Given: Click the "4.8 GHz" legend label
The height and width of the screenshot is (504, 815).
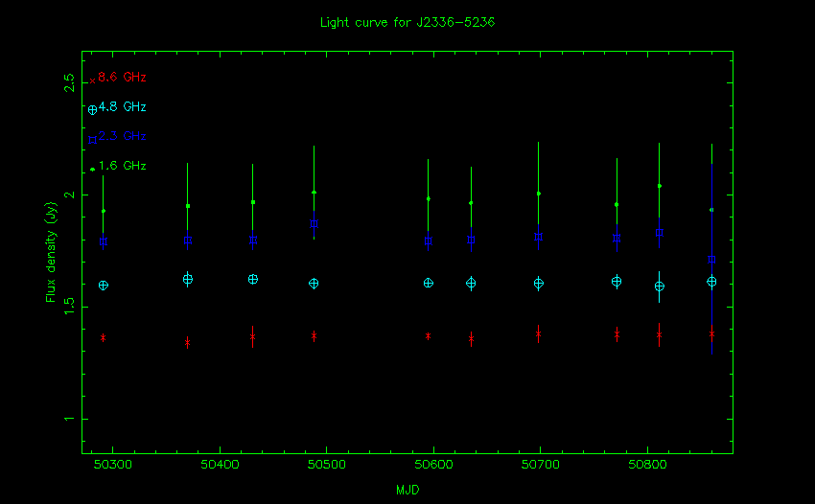Looking at the screenshot, I should click(122, 106).
